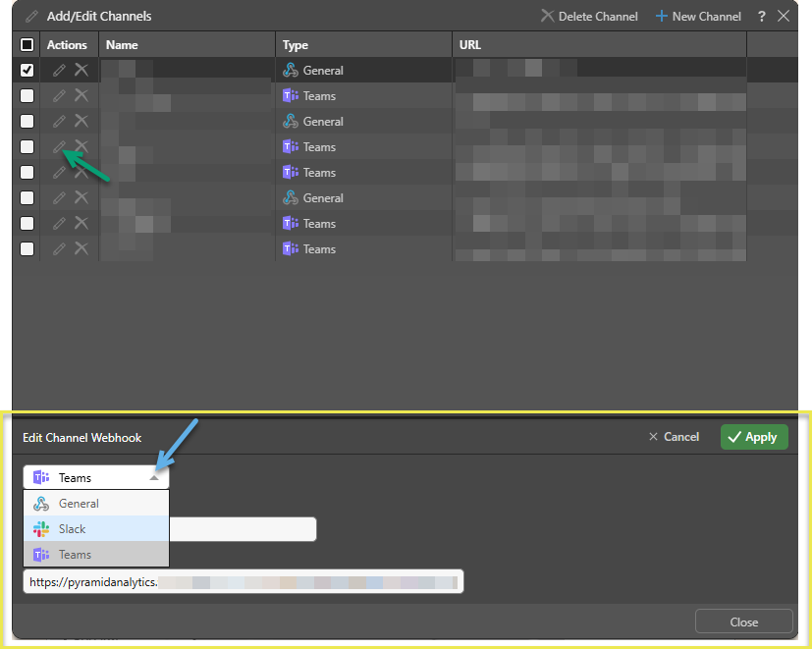The height and width of the screenshot is (649, 812).
Task: Sort by the Name column header
Action: 122,45
